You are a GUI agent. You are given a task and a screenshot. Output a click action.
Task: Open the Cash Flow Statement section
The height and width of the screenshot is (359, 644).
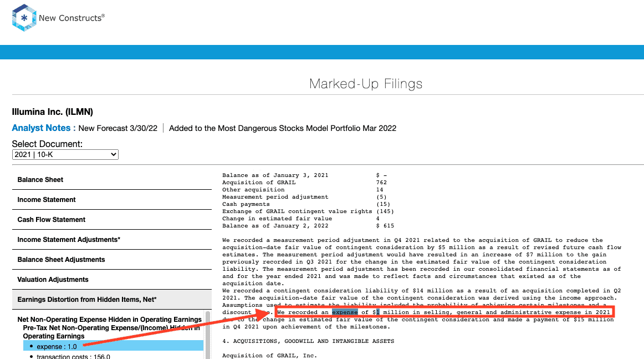tap(112, 220)
